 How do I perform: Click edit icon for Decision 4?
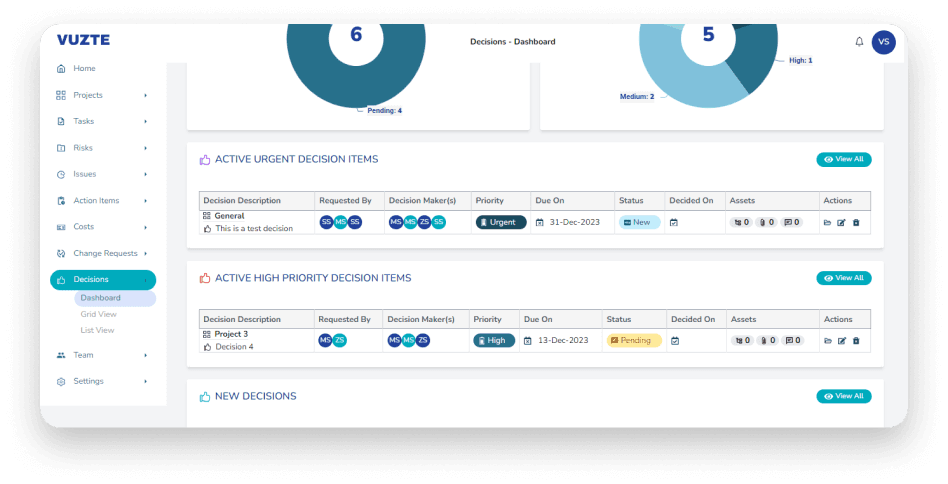pos(842,341)
